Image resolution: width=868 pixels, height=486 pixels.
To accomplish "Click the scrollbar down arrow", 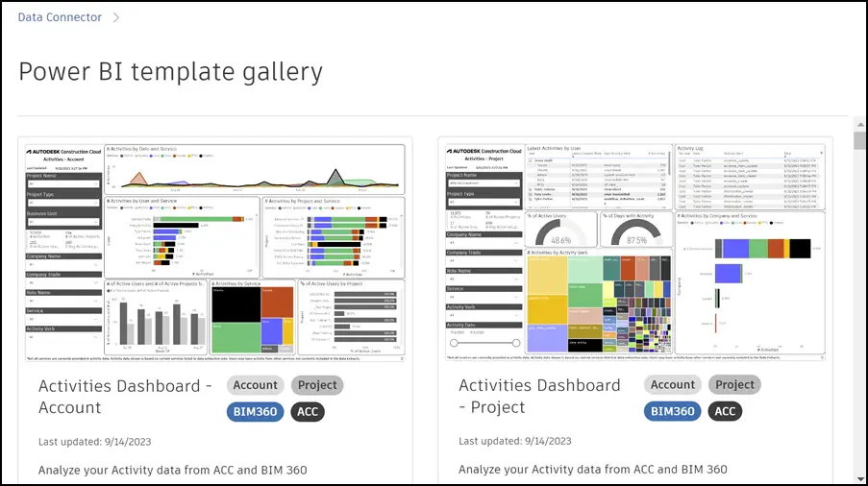I will click(x=859, y=479).
